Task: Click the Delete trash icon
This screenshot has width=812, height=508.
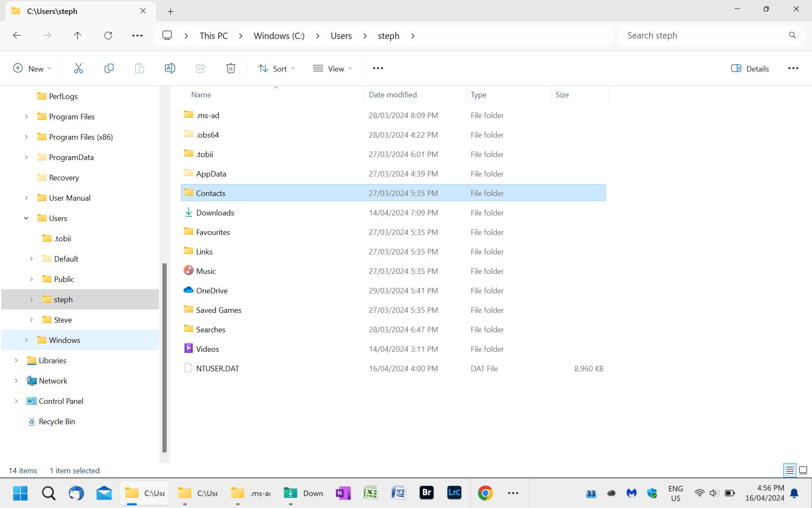Action: click(x=230, y=69)
